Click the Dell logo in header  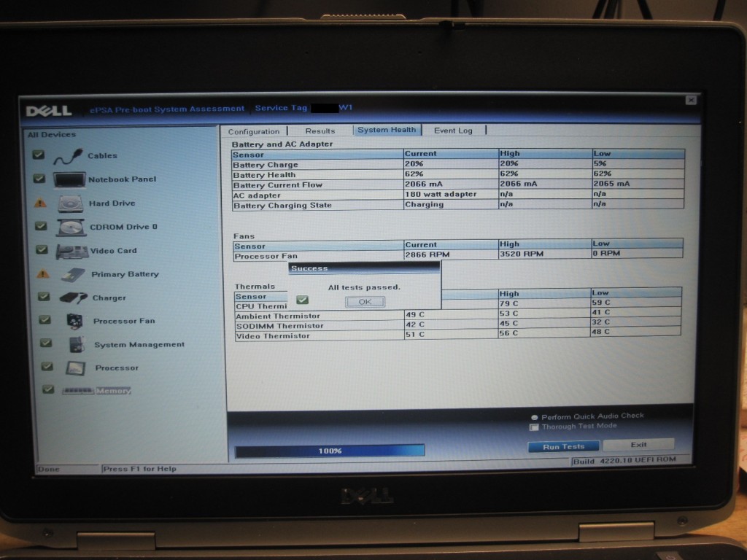click(49, 111)
